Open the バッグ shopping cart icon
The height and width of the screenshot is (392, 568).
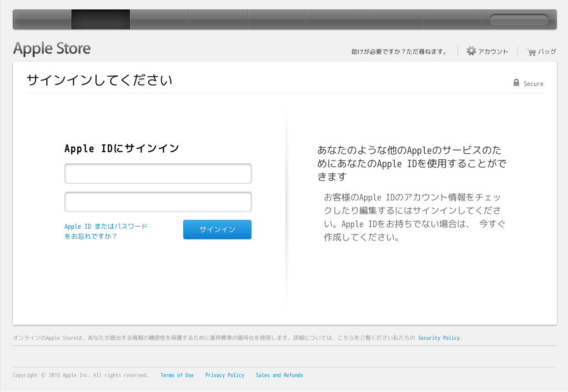click(531, 52)
